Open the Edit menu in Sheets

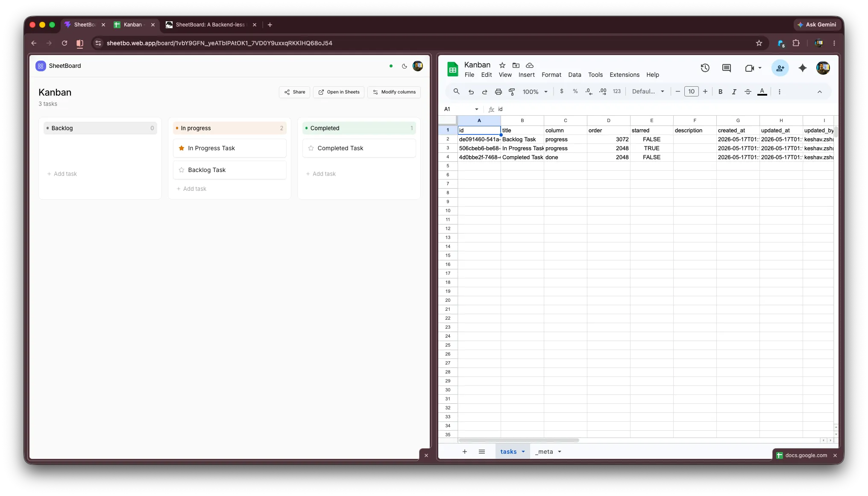[x=486, y=75]
